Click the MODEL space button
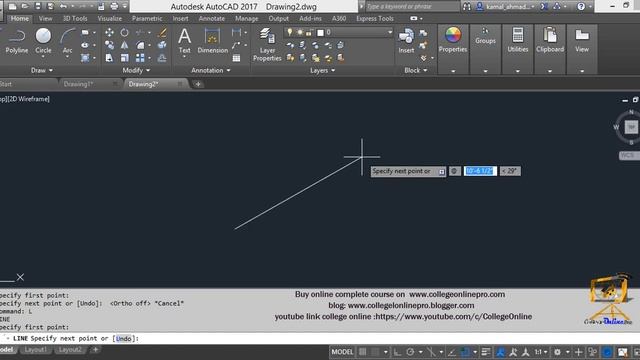 342,352
